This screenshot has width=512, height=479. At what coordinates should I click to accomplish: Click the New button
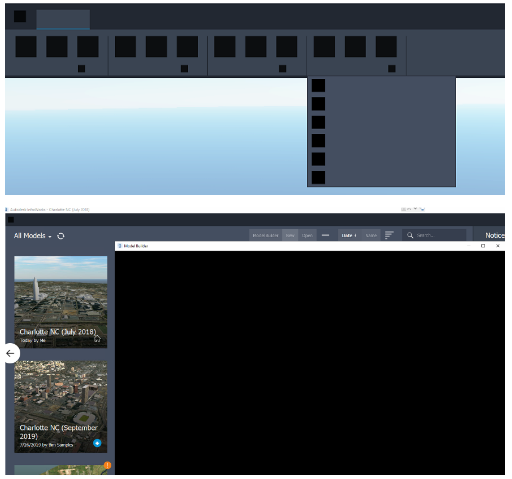point(290,235)
